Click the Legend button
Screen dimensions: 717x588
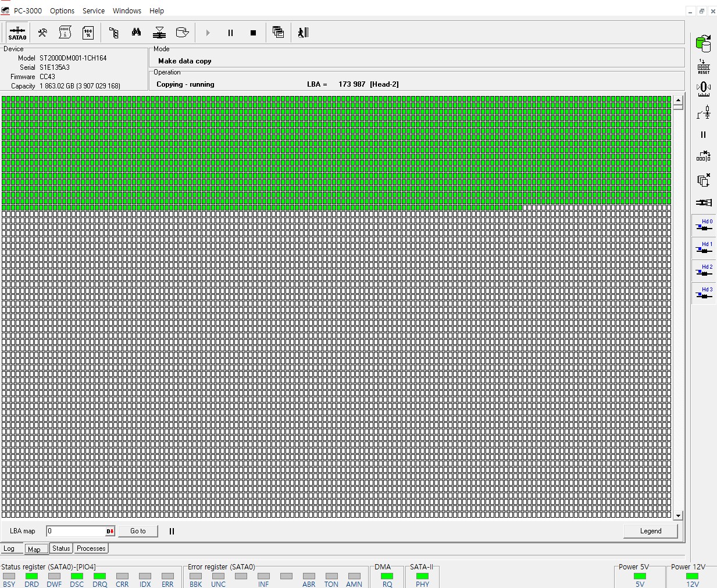pos(651,531)
